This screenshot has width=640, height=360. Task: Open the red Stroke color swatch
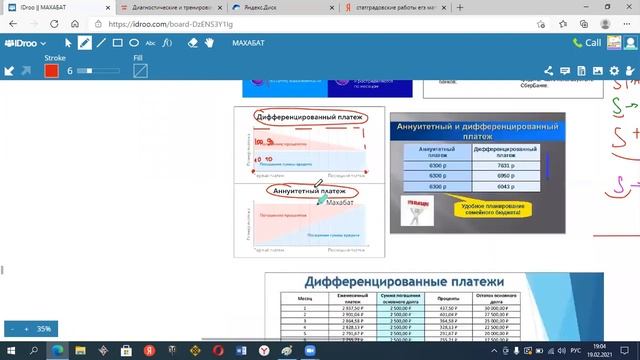point(51,71)
